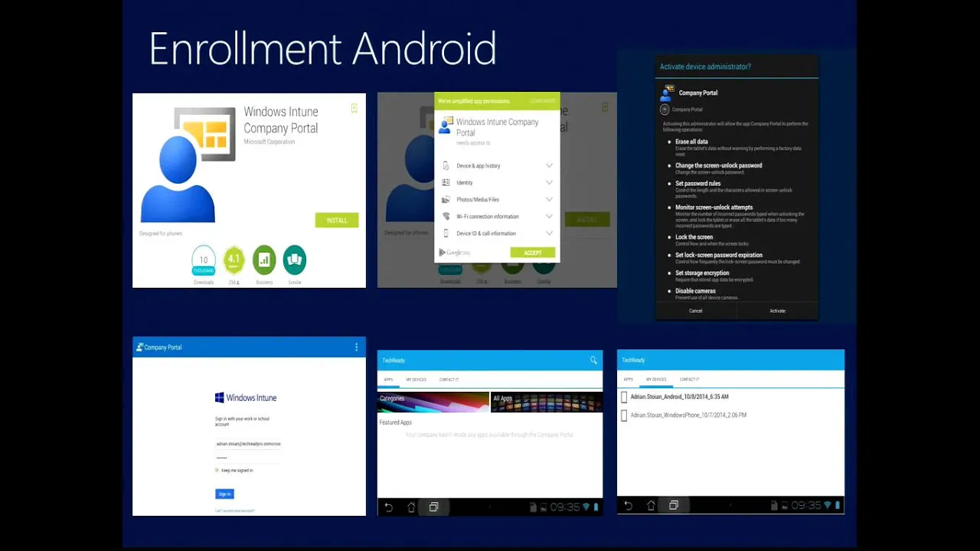Tap the Erase all data operation text

pyautogui.click(x=691, y=142)
